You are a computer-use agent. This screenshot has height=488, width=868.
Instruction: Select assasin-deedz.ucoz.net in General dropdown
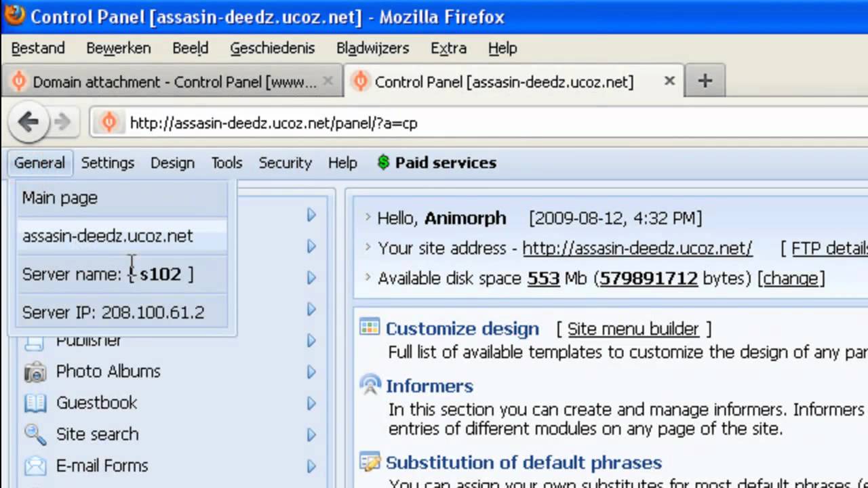click(122, 236)
